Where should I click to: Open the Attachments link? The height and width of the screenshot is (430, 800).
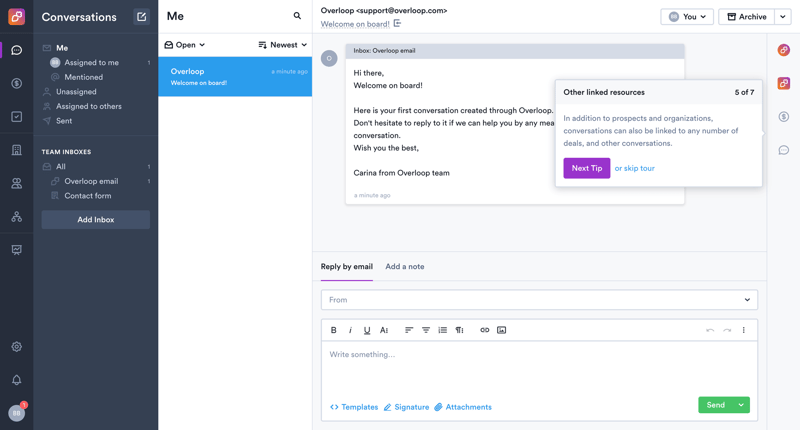[463, 407]
